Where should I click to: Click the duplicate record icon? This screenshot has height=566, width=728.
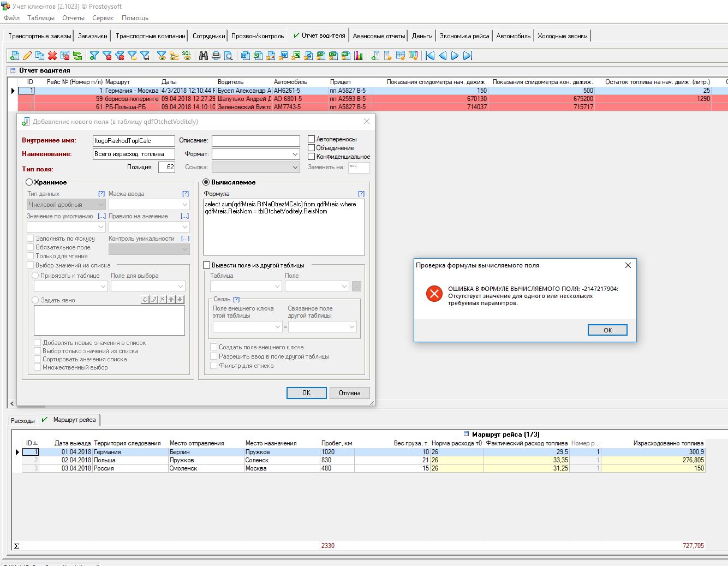(40, 56)
